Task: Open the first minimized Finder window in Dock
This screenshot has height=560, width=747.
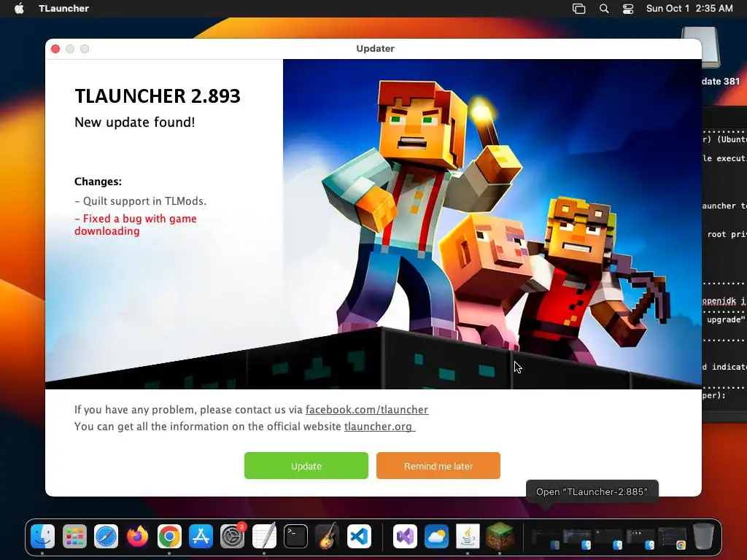Action: coord(546,538)
